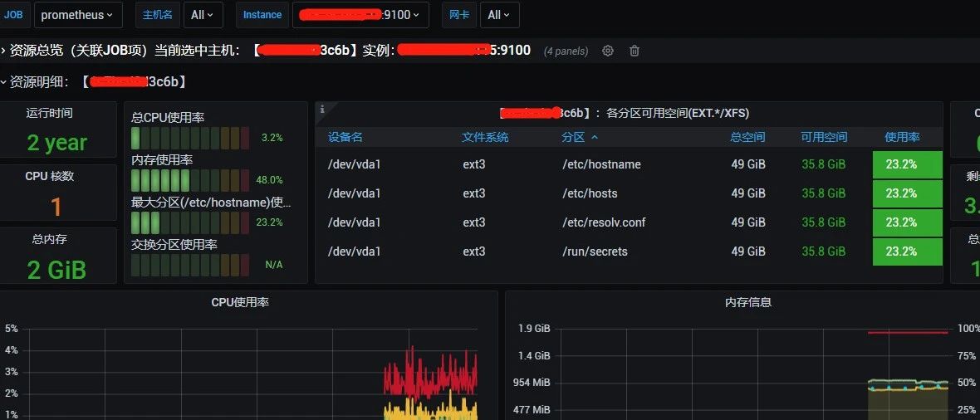
Task: Click the 总CPU使用率 bar gauge
Action: [x=190, y=138]
